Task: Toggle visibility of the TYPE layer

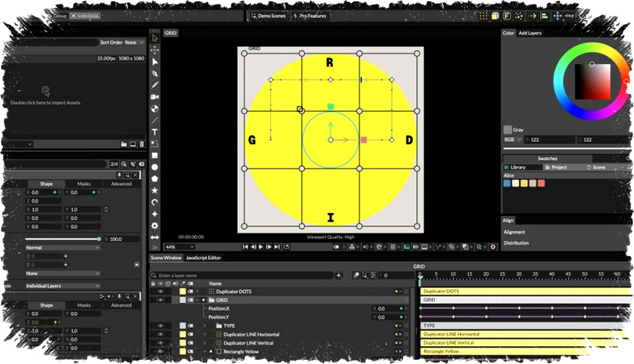Action: pos(160,326)
